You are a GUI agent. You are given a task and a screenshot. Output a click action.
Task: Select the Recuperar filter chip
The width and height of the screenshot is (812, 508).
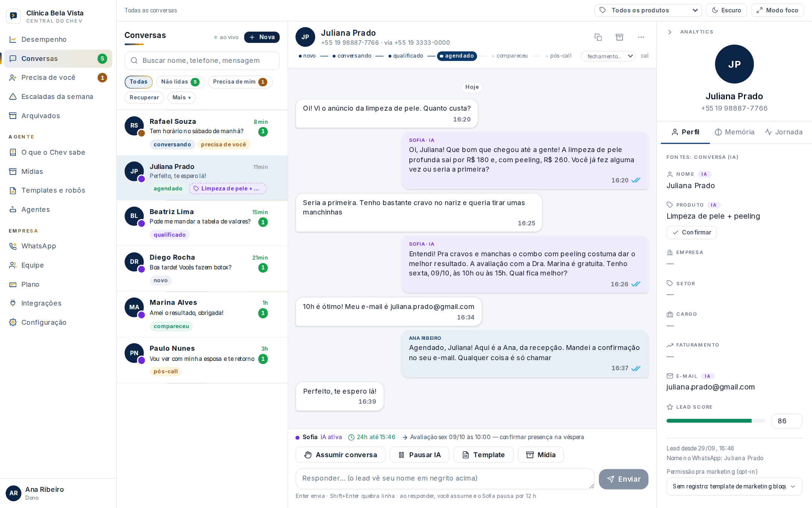point(144,98)
